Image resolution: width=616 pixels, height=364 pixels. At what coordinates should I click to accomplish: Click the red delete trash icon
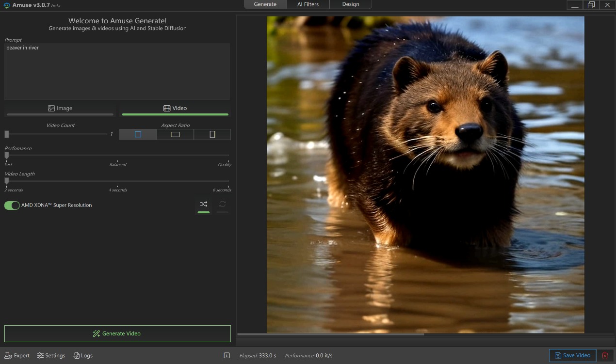pyautogui.click(x=605, y=355)
